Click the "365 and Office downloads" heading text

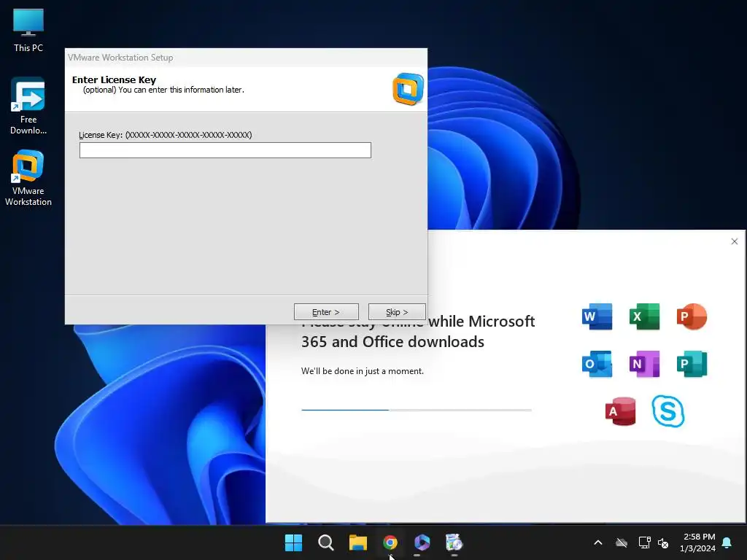pyautogui.click(x=392, y=342)
